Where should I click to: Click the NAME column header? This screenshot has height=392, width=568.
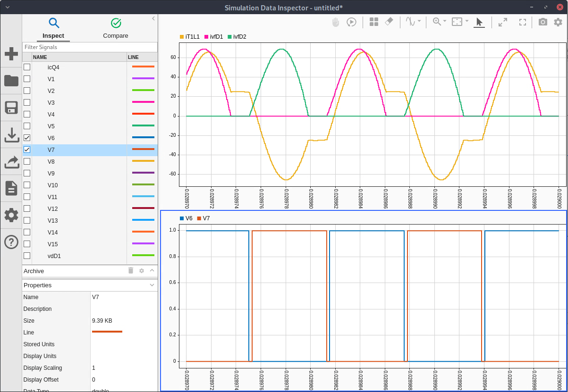coord(79,57)
